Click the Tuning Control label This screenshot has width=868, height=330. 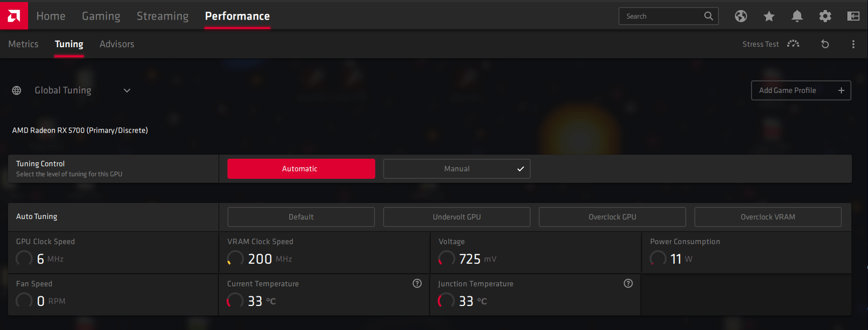click(40, 164)
